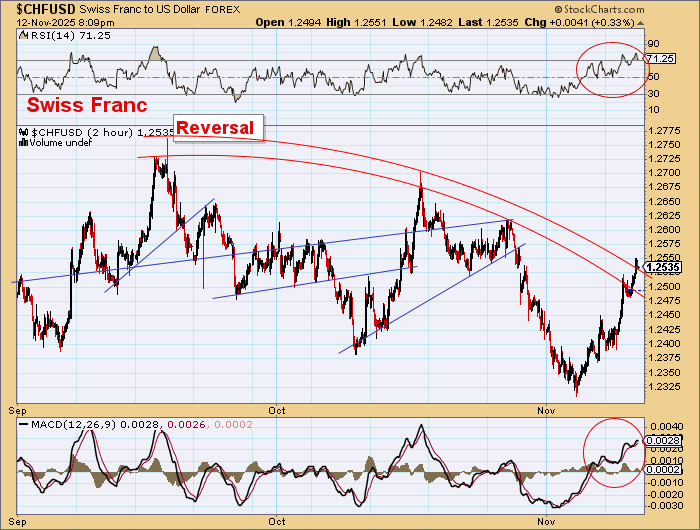Click the 0.0002 MACD histogram value tag
This screenshot has width=700, height=530.
click(661, 469)
